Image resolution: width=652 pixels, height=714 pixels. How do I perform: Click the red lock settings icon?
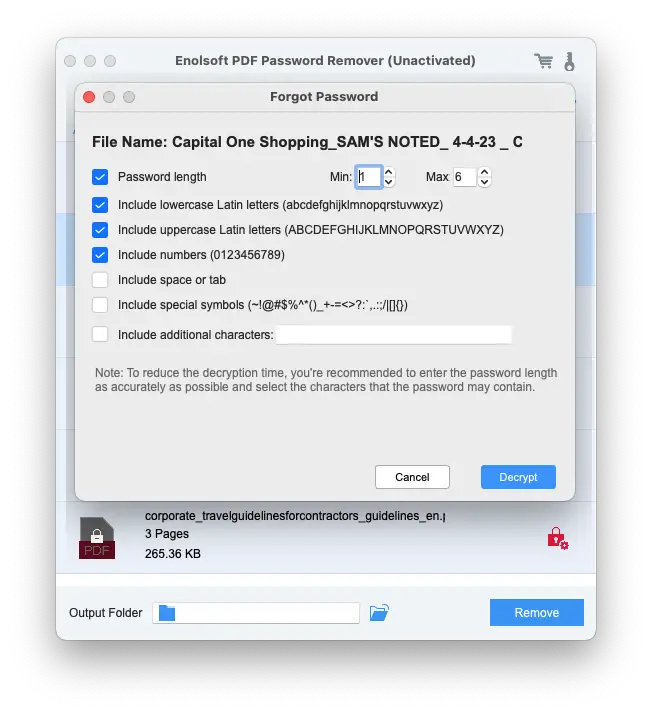pos(558,538)
